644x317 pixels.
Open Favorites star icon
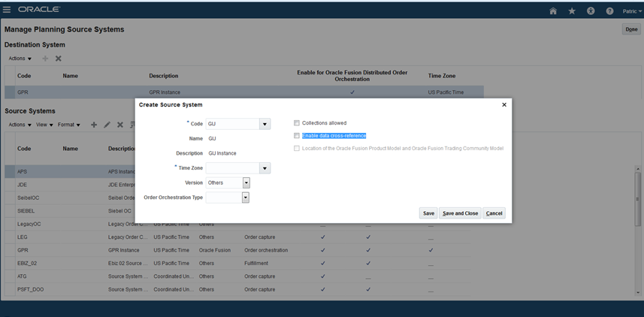[x=572, y=11]
